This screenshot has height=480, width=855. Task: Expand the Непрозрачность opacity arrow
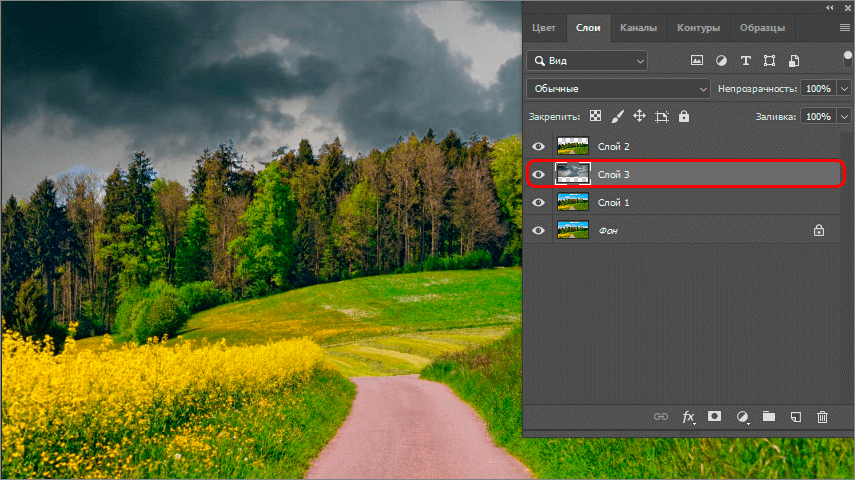[x=843, y=89]
